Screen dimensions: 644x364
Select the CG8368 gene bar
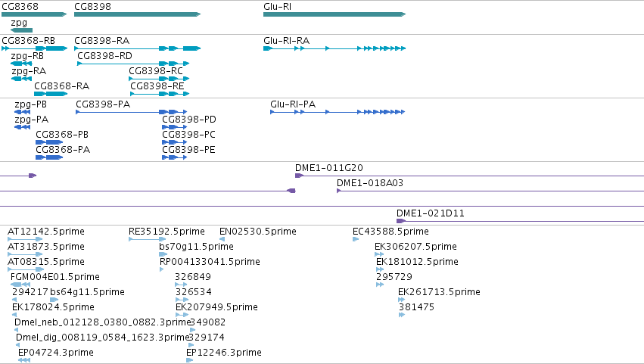[34, 14]
